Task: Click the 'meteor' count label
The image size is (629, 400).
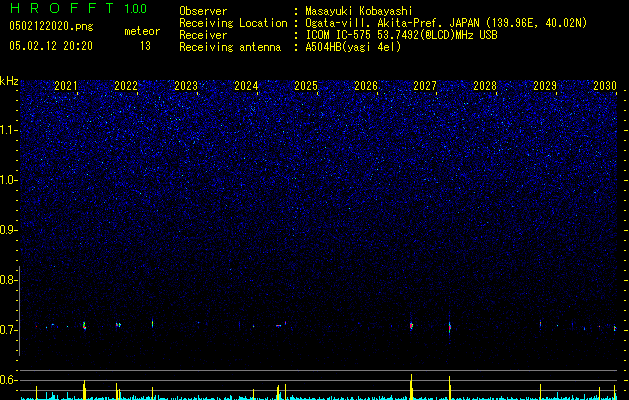Action: [x=142, y=31]
